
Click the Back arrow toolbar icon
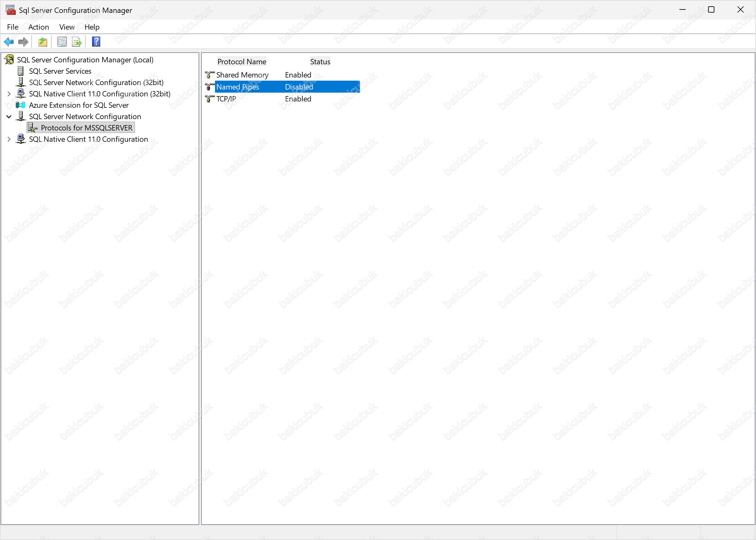(x=9, y=42)
